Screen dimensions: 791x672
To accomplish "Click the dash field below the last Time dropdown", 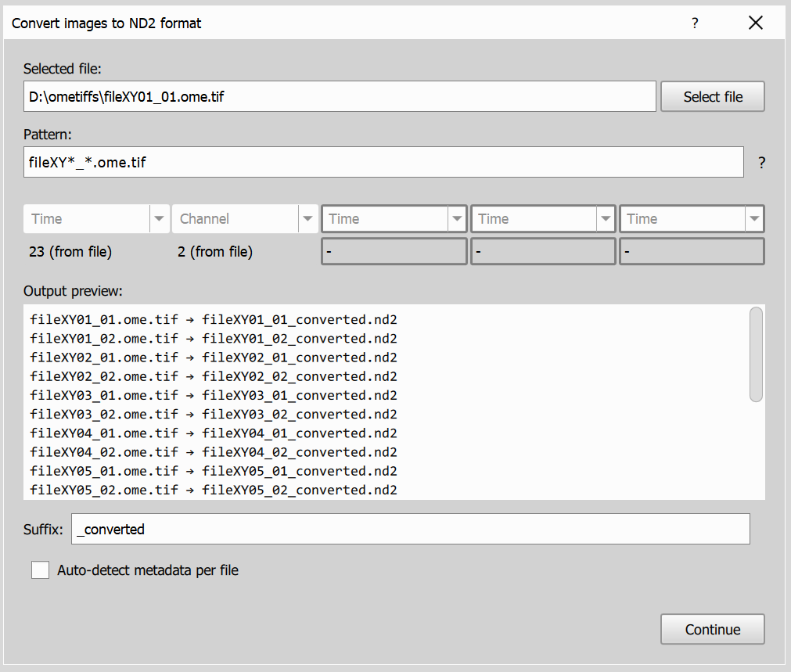I will tap(692, 251).
